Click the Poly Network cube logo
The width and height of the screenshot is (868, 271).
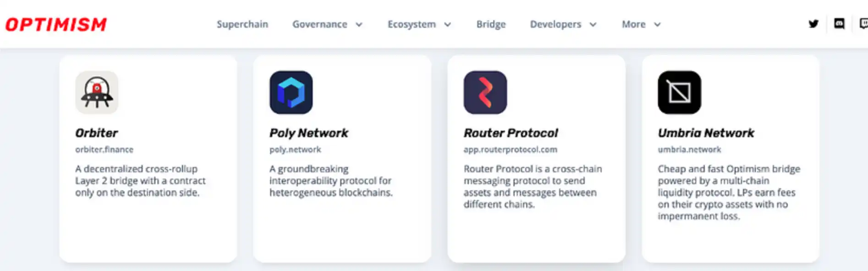(x=291, y=92)
